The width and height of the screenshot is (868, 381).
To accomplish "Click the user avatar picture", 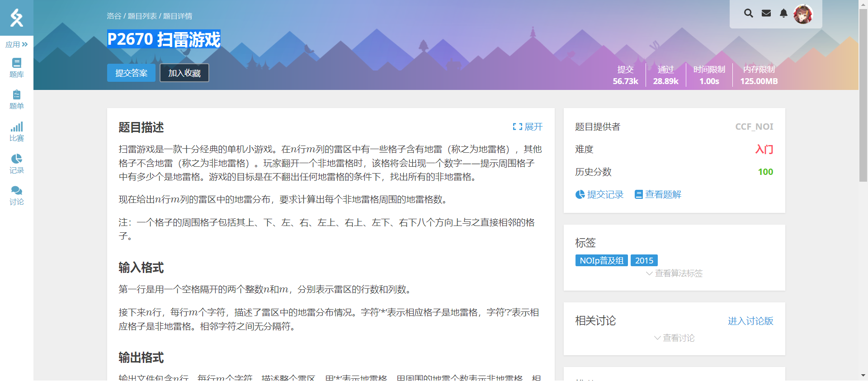I will pos(803,14).
